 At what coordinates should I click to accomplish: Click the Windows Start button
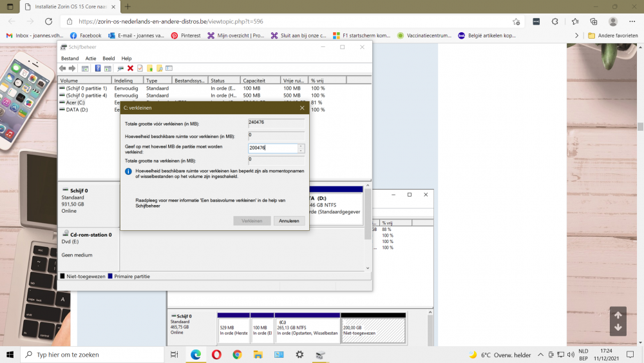(10, 355)
